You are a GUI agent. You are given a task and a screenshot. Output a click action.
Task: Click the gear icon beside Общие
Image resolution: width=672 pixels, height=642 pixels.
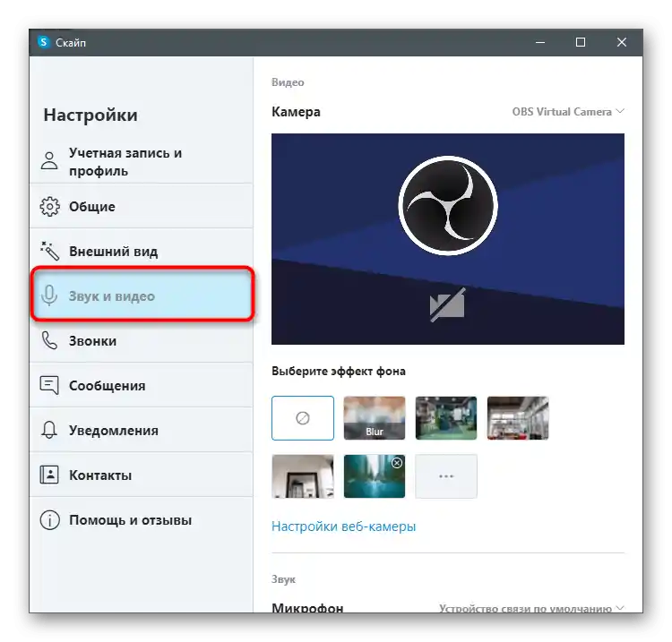[x=49, y=207]
